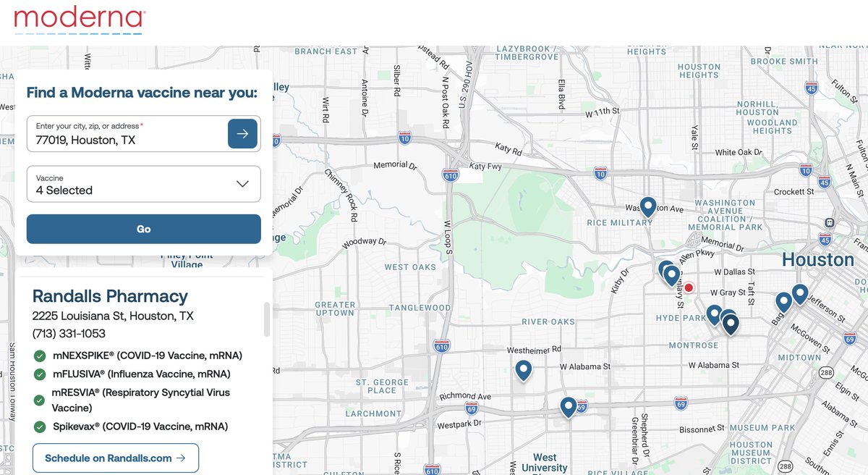Open the Vaccine dropdown showing 4 Selected
This screenshot has height=475, width=868.
click(x=143, y=184)
